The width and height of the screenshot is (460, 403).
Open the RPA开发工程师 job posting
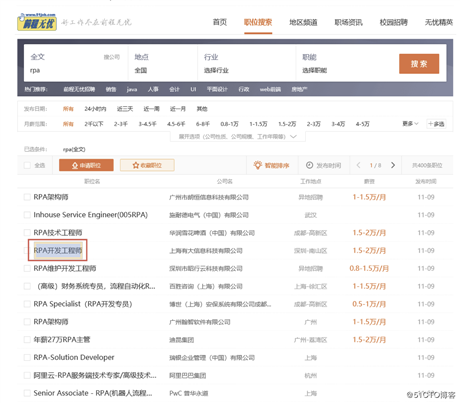58,250
